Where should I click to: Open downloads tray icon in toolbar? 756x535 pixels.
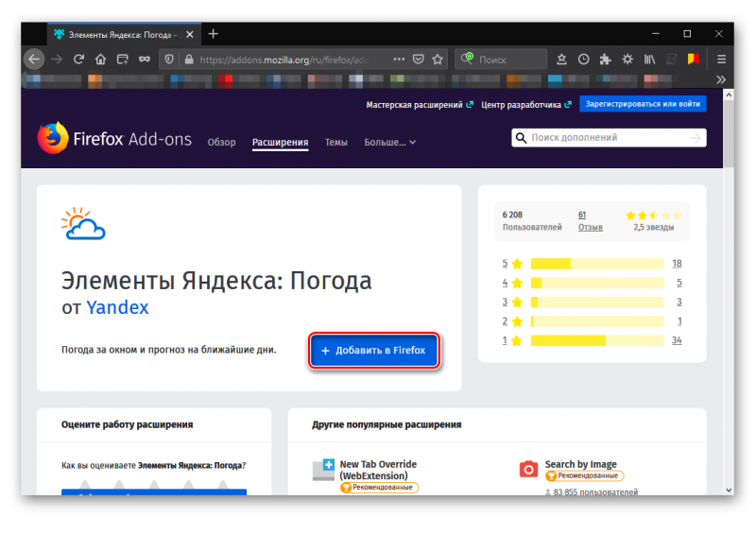561,60
